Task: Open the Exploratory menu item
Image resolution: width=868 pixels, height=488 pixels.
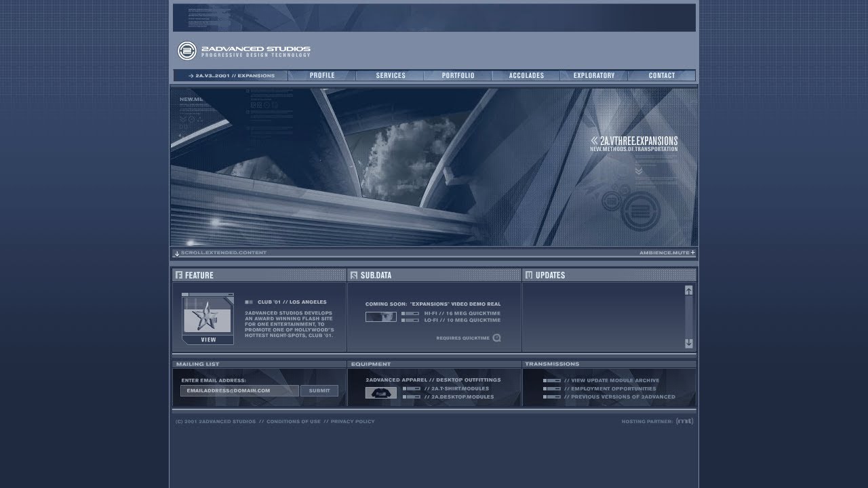Action: click(594, 75)
